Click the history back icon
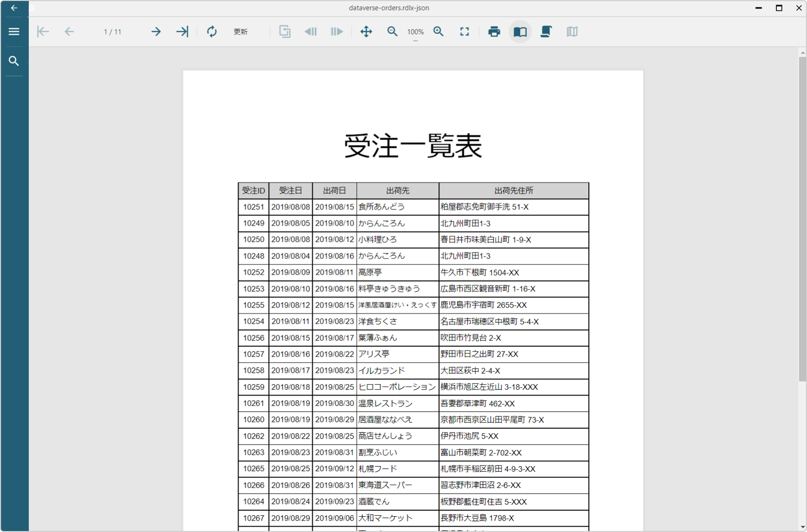The height and width of the screenshot is (532, 807). click(x=311, y=32)
